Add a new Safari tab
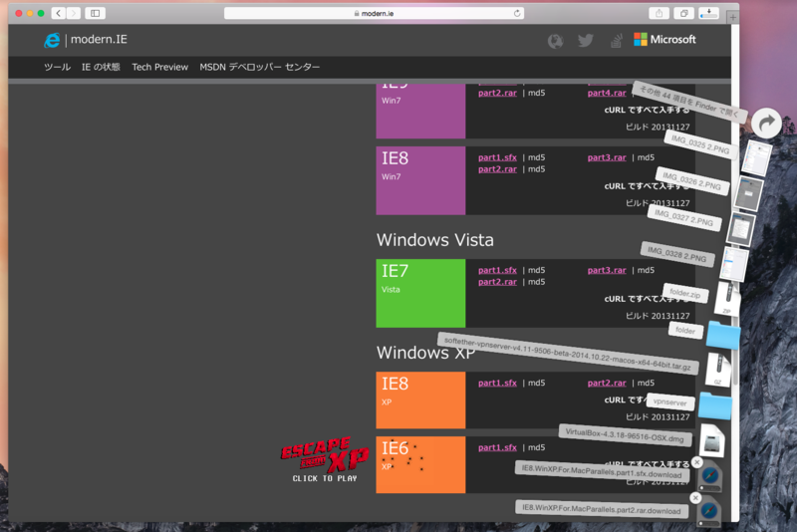The width and height of the screenshot is (797, 532). 733,18
